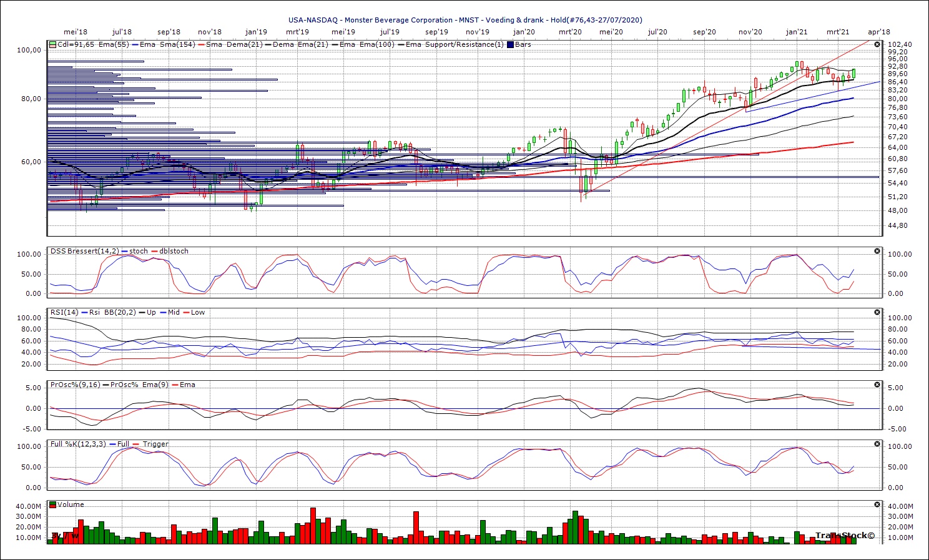
Task: Click the 44,80 value on the right price axis
Action: click(x=898, y=225)
